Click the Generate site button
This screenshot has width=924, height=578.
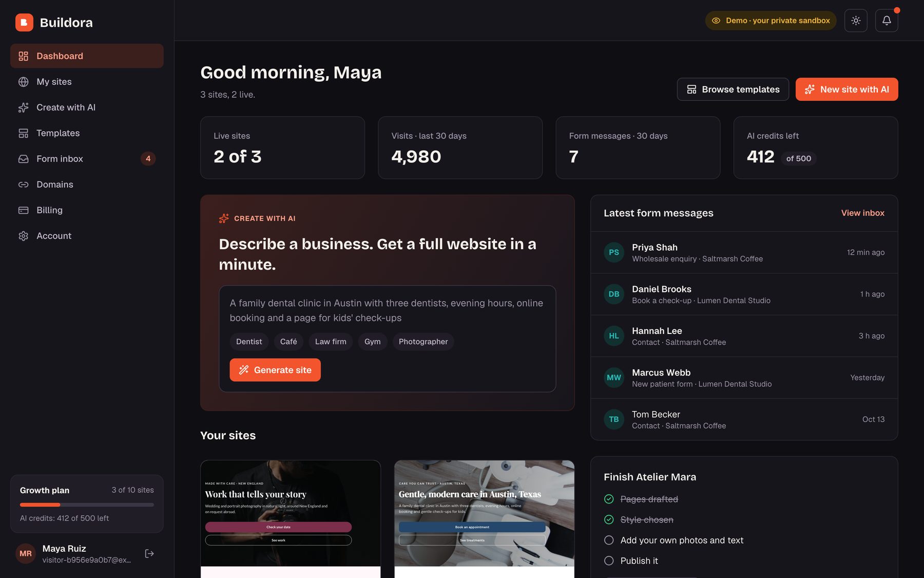275,370
